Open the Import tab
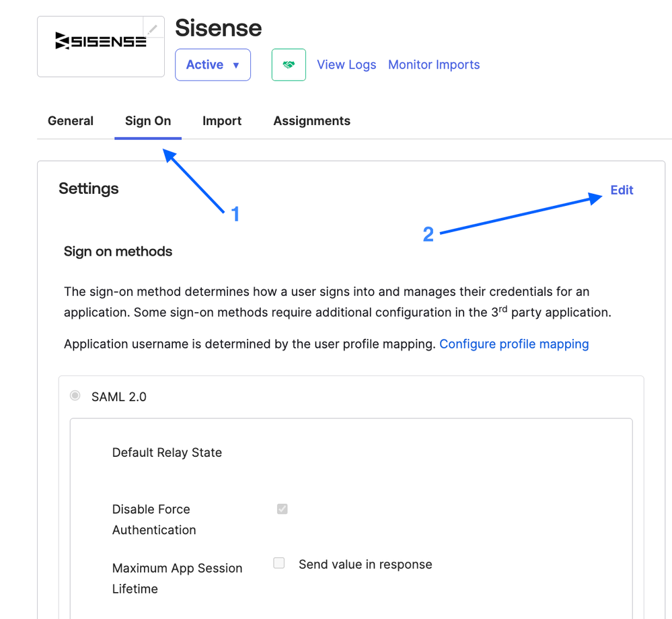Image resolution: width=672 pixels, height=619 pixels. pyautogui.click(x=222, y=121)
